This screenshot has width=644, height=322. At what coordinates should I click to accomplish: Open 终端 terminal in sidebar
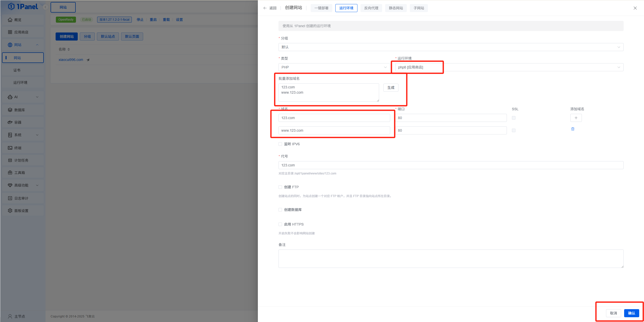tap(18, 148)
